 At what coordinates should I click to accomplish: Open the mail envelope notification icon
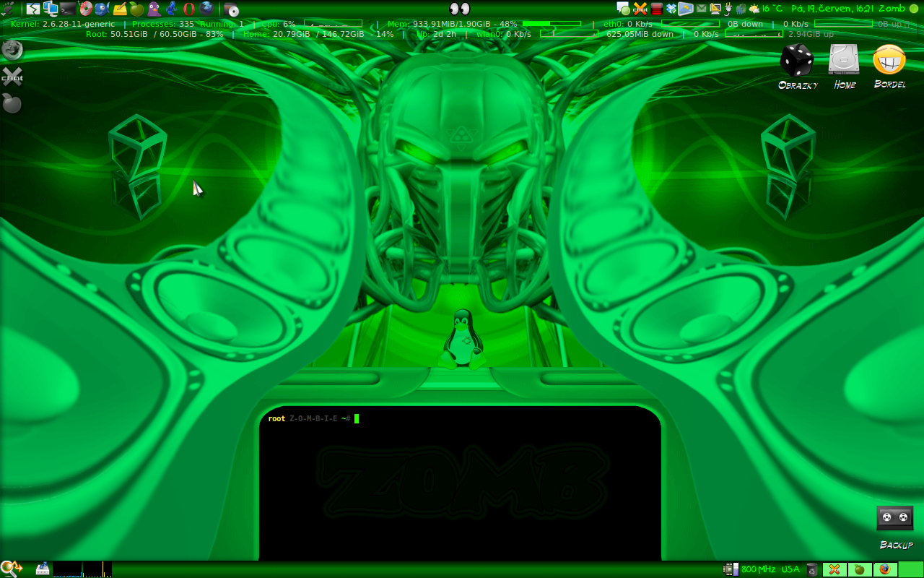coord(702,9)
